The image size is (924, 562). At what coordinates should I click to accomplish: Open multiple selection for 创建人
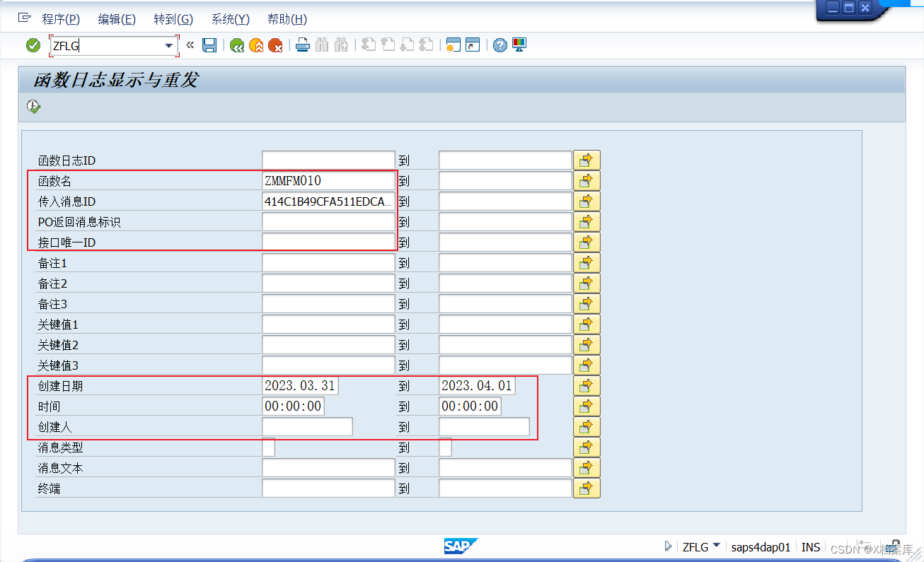[x=587, y=427]
